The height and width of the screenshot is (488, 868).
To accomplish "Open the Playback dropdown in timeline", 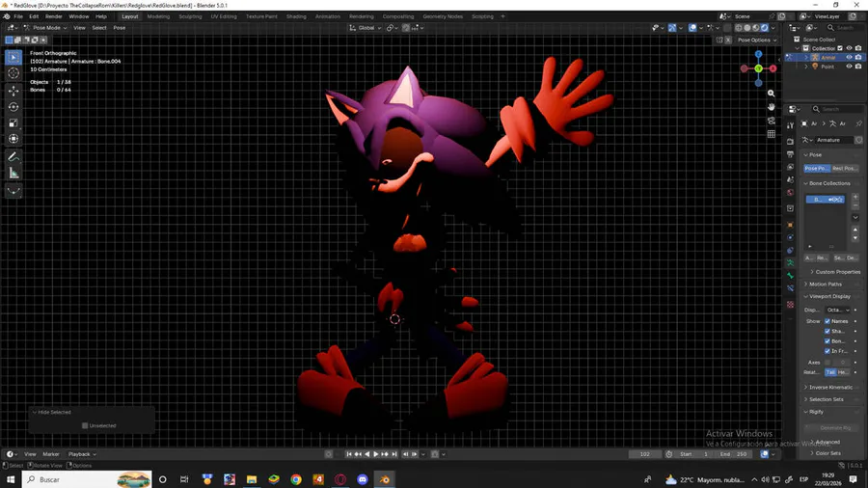I will tap(82, 454).
